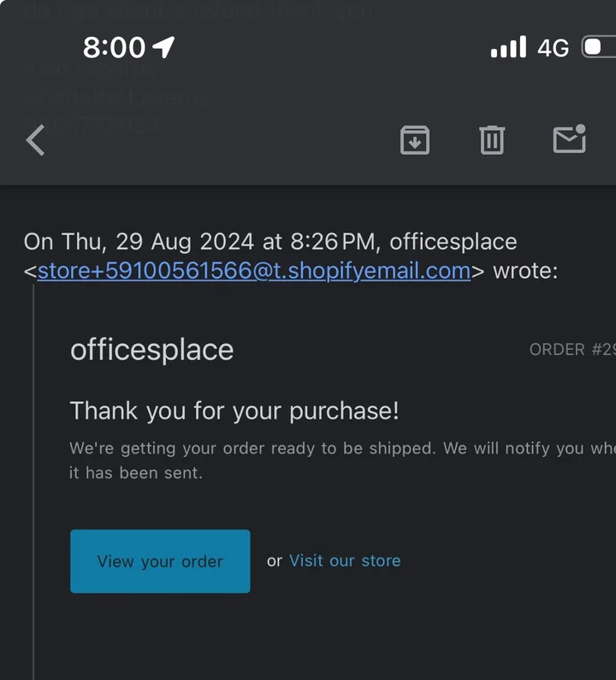Open the store+59100561566@t.shopifyemail.com address link

(x=254, y=270)
